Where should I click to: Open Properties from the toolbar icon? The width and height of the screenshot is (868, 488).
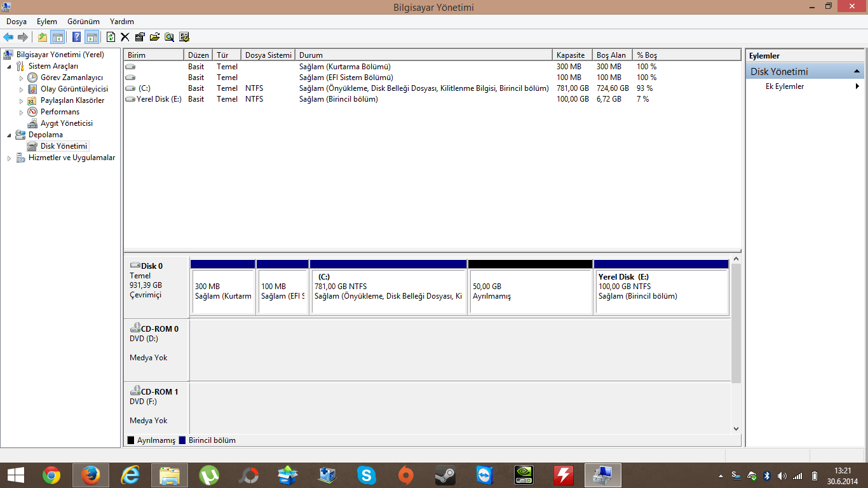[140, 37]
